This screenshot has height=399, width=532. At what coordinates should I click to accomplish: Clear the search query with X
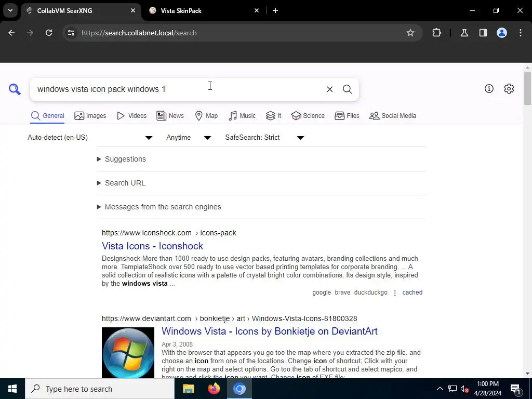[329, 89]
